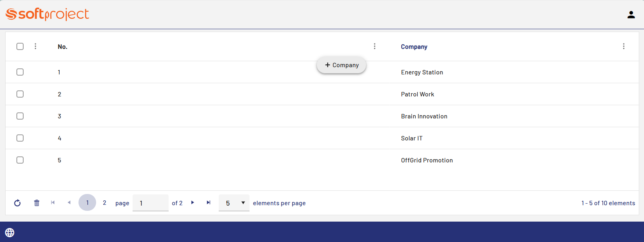
Task: Jump to last page arrow icon
Action: point(209,202)
